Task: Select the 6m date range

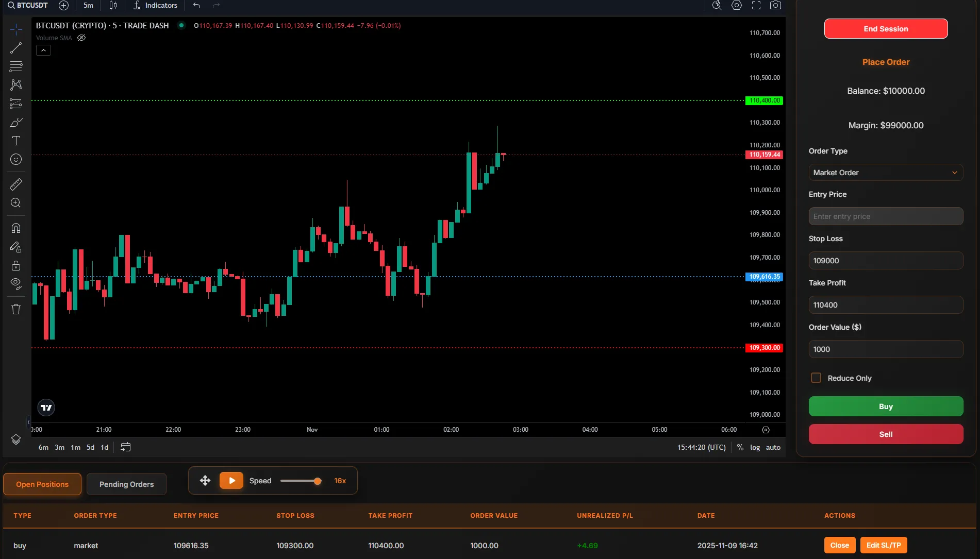Action: point(43,447)
